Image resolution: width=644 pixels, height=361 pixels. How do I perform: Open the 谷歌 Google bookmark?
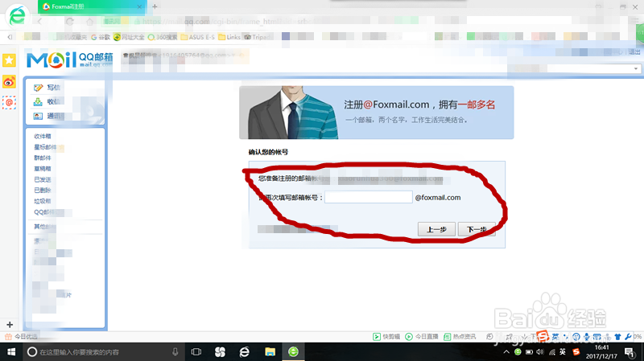(101, 37)
